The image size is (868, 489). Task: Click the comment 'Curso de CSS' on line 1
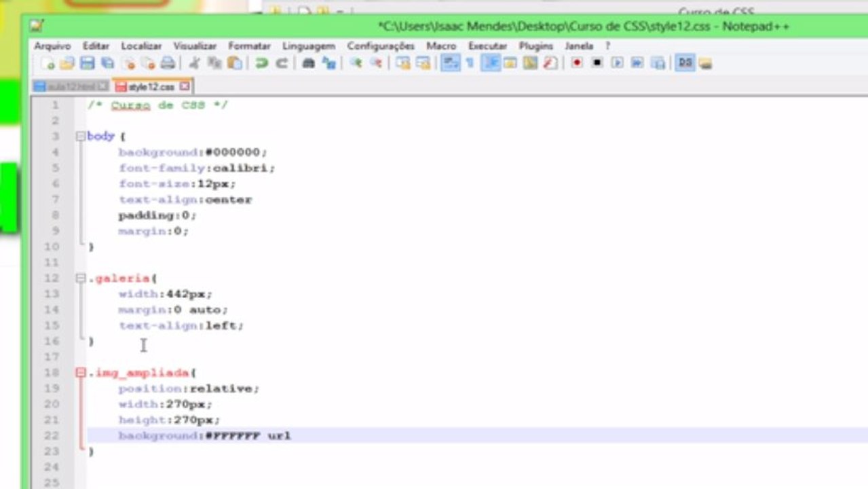(157, 105)
